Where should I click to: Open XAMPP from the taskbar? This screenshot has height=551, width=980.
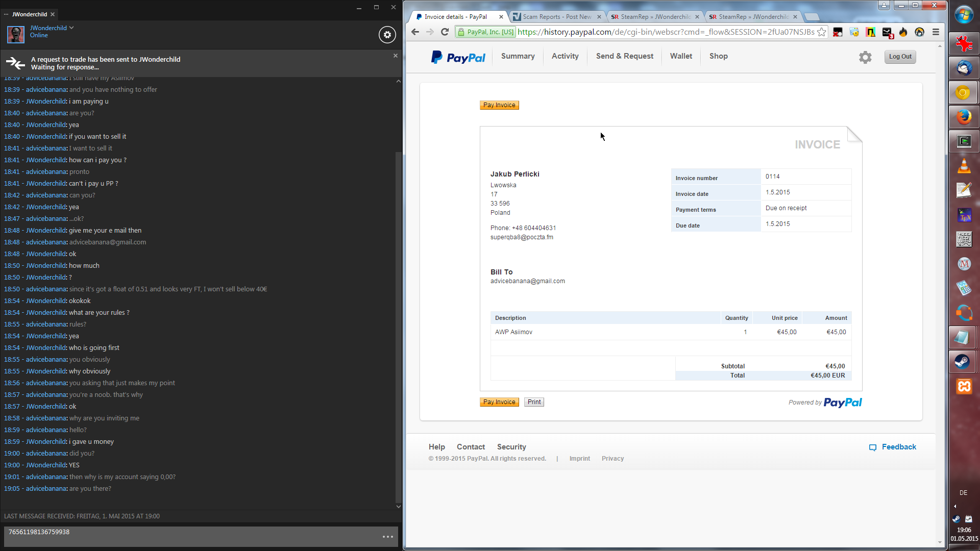pyautogui.click(x=964, y=386)
